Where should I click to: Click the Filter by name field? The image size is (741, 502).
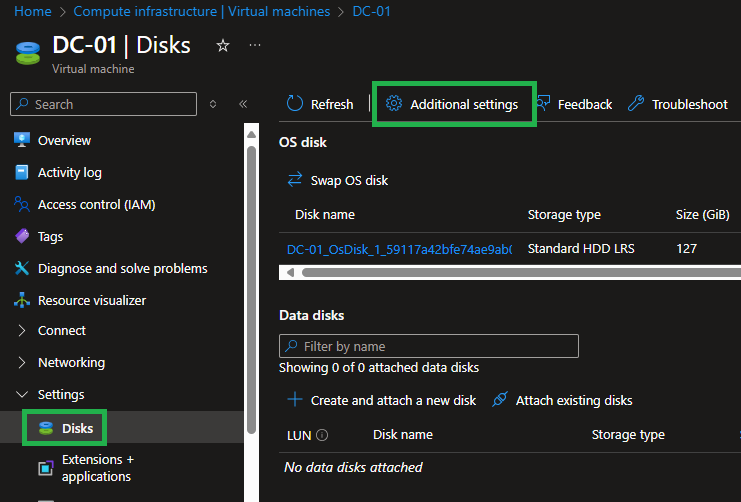[430, 346]
